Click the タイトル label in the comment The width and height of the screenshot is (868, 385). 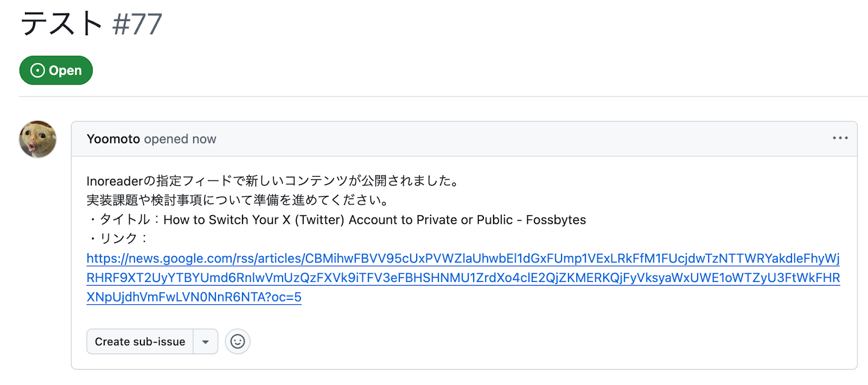[x=125, y=220]
